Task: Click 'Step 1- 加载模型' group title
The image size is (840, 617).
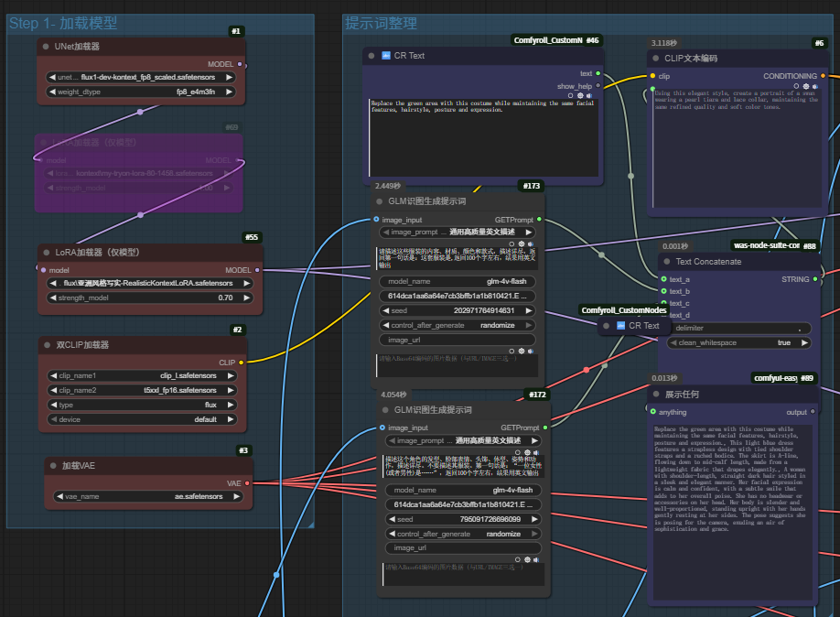Action: tap(63, 24)
